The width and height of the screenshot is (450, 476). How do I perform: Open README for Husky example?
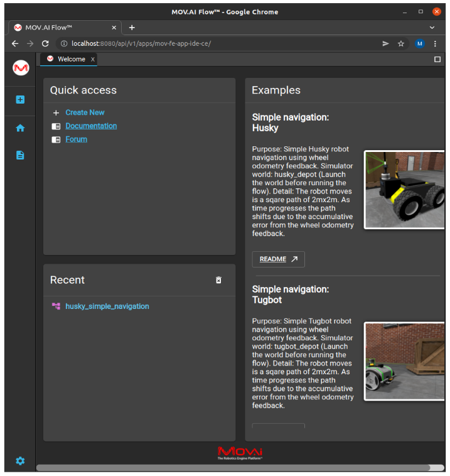click(278, 259)
